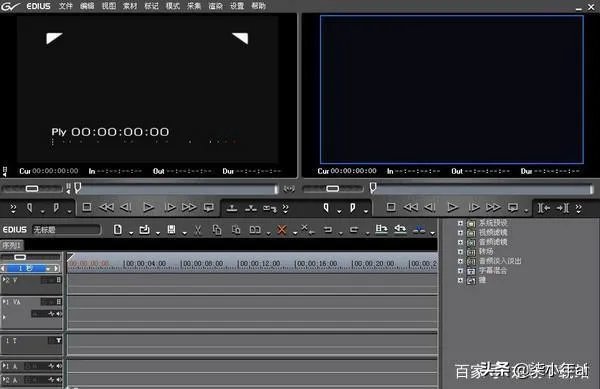This screenshot has height=389, width=600.
Task: Go to previous edit point in right monitor
Action: (544, 208)
